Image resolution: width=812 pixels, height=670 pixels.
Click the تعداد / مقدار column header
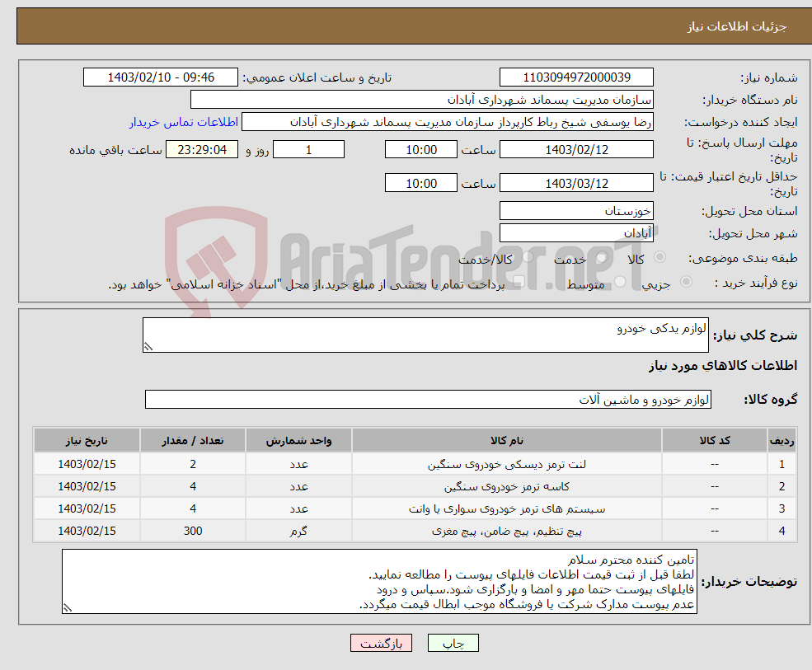(193, 440)
